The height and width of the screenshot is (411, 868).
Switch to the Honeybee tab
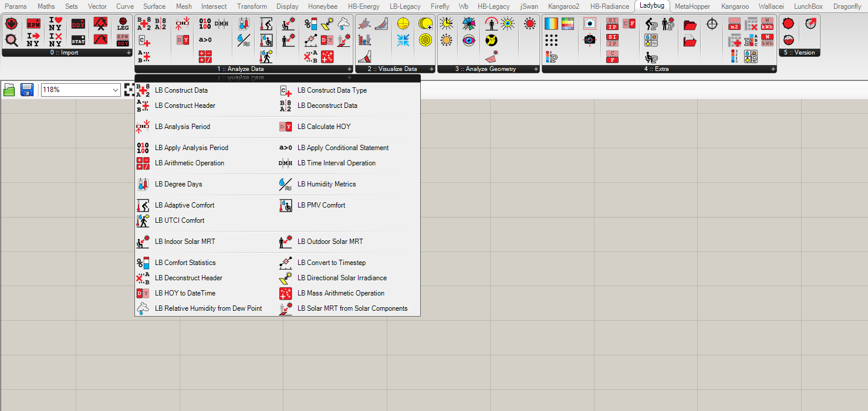tap(323, 6)
